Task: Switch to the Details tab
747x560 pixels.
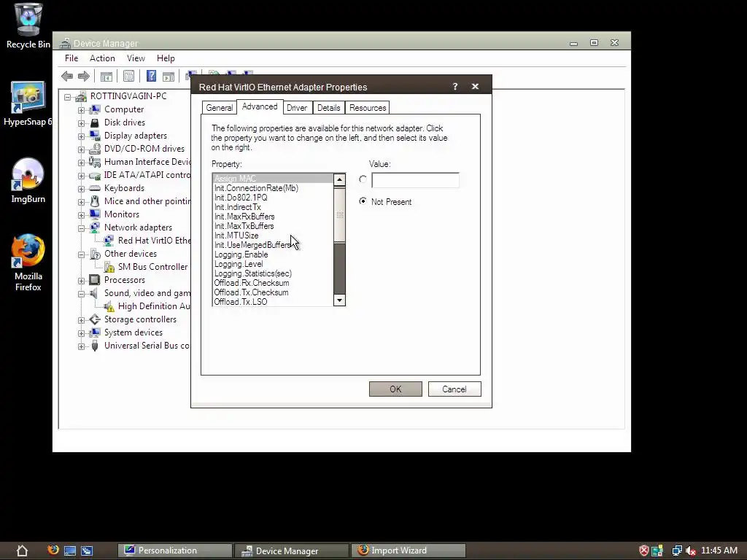Action: click(329, 108)
